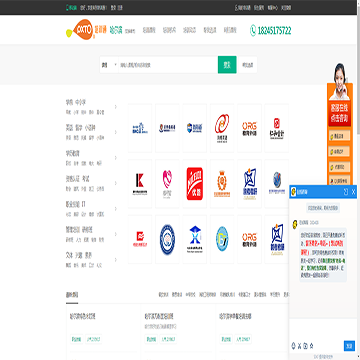The image size is (360, 360).
Task: Open the light-blue round BY logo card
Action: 222,239
